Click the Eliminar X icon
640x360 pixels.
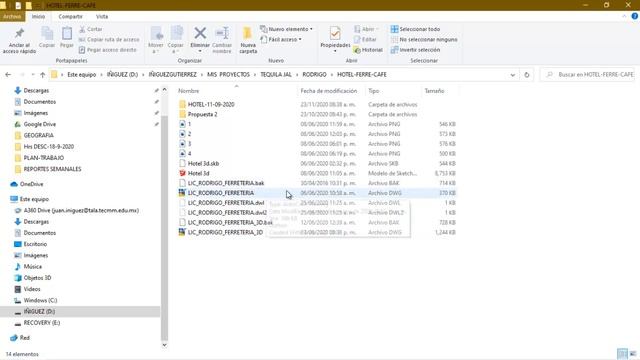point(200,33)
